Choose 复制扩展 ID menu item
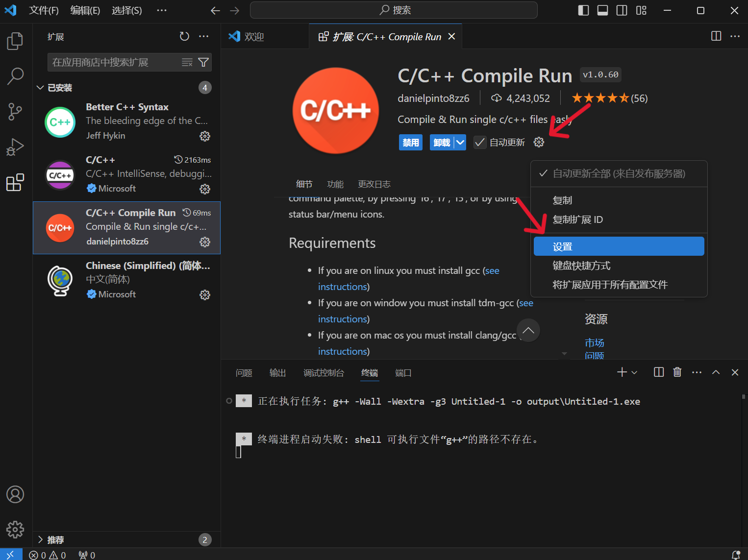 tap(619, 219)
